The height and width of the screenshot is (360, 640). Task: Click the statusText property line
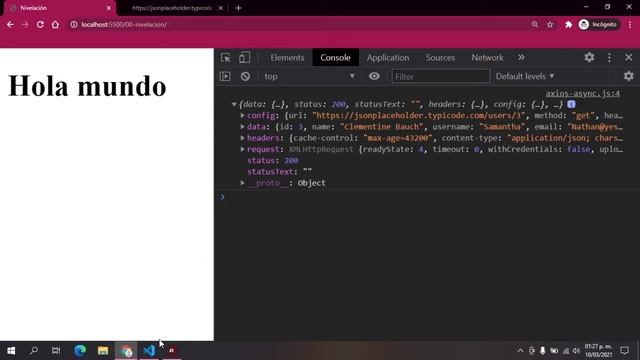(x=279, y=172)
